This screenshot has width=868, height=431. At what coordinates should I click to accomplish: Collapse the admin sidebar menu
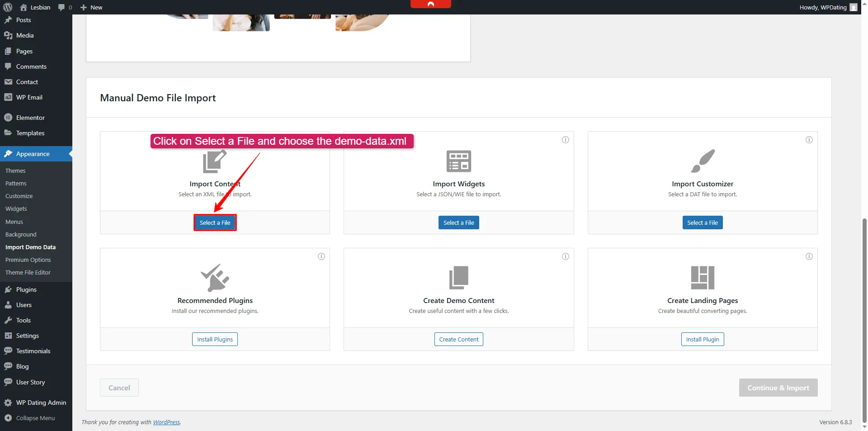[35, 418]
